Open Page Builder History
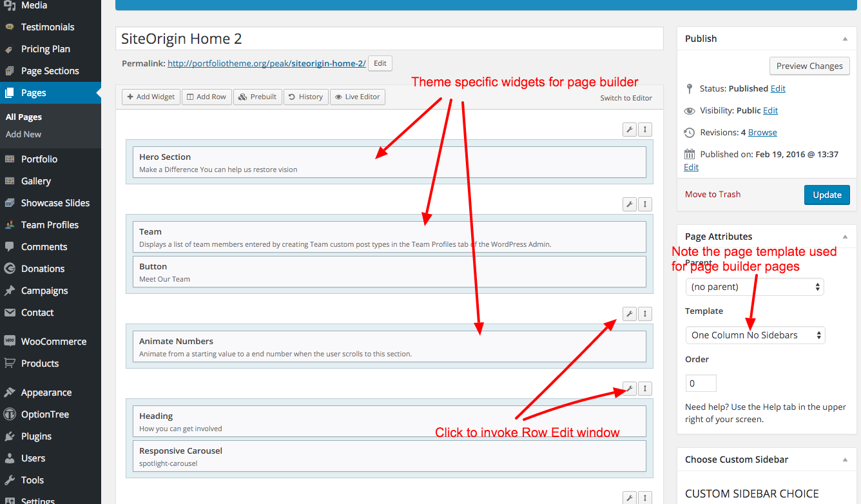This screenshot has width=861, height=504. coord(305,97)
